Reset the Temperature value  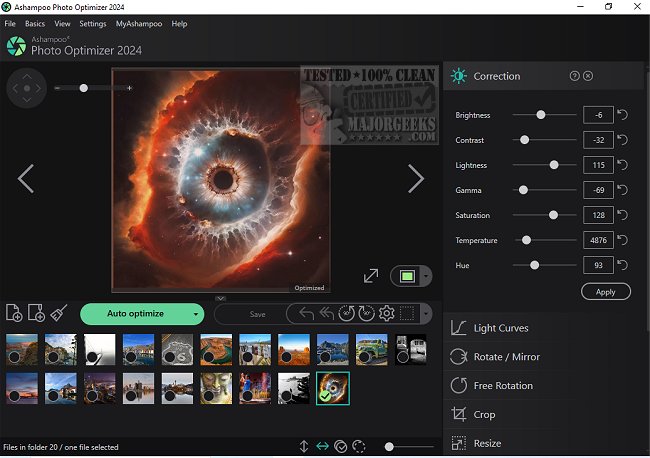(x=622, y=240)
